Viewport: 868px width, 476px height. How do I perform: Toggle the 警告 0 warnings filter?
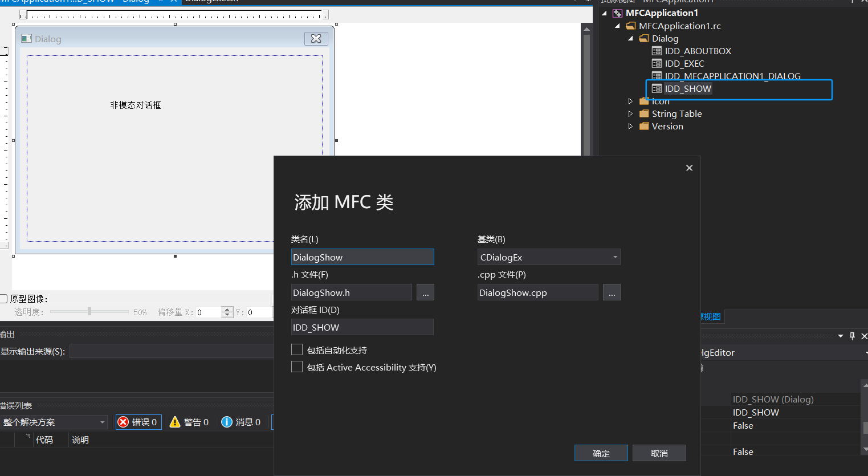(190, 422)
